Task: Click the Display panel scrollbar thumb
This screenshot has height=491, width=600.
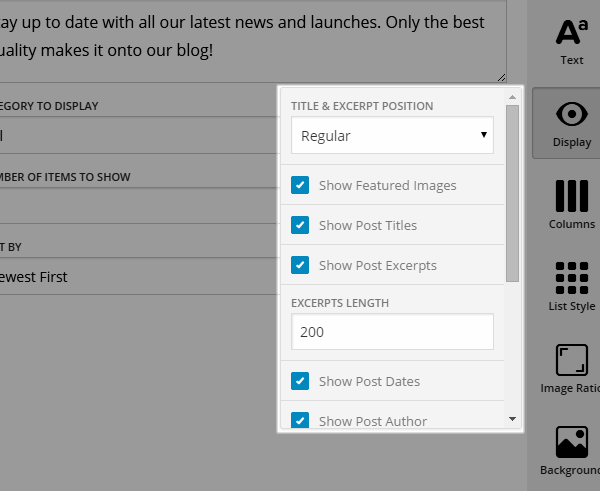Action: click(512, 193)
